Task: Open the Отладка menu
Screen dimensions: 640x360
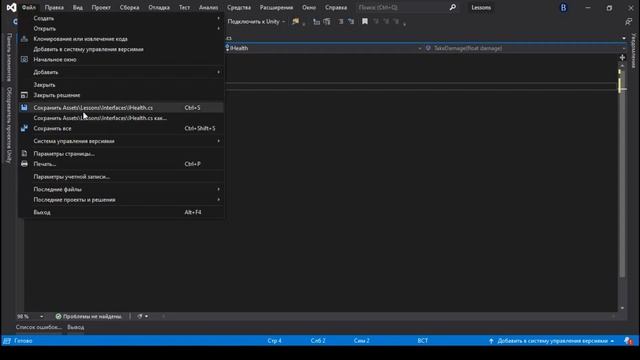Action: pos(159,7)
